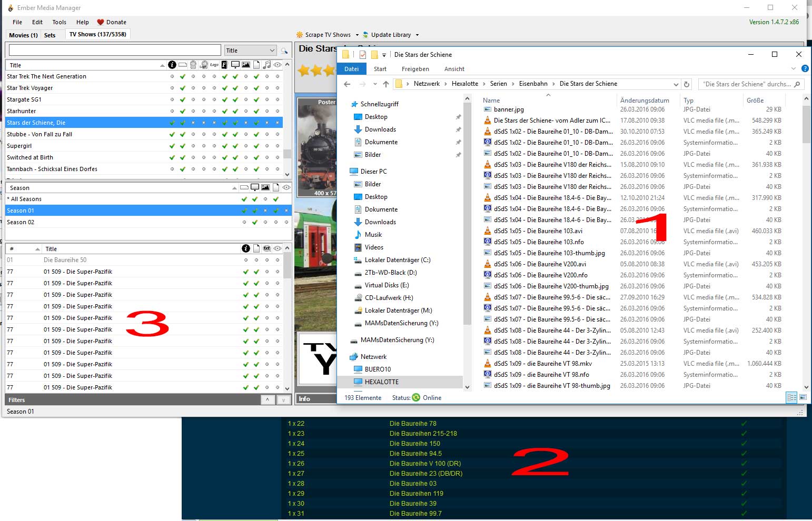Open Musik under Dieser PC
This screenshot has height=521, width=812.
373,235
